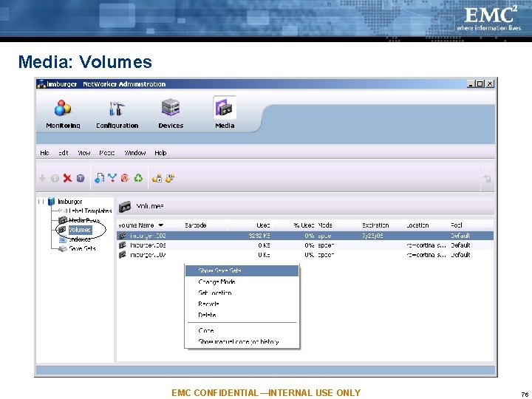This screenshot has height=399, width=532.
Task: Click the Expiration column header
Action: pyautogui.click(x=375, y=225)
